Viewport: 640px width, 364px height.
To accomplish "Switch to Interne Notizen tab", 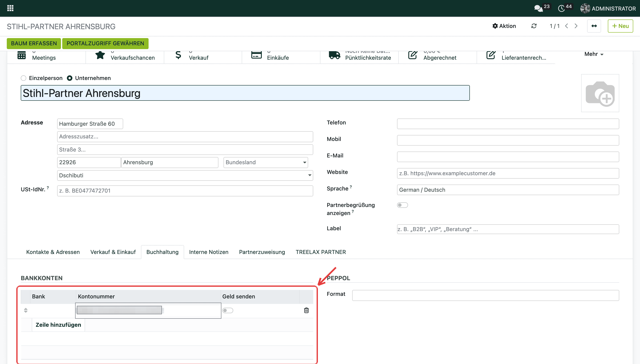I will 209,252.
